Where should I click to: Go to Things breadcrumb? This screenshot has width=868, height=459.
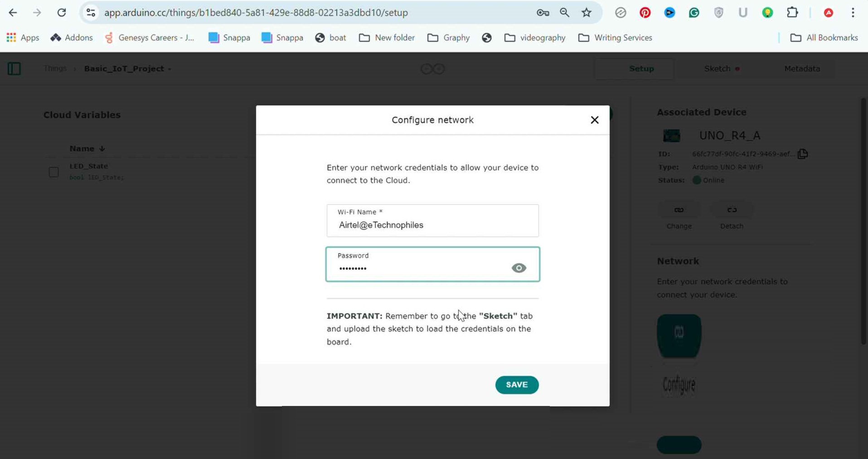55,68
